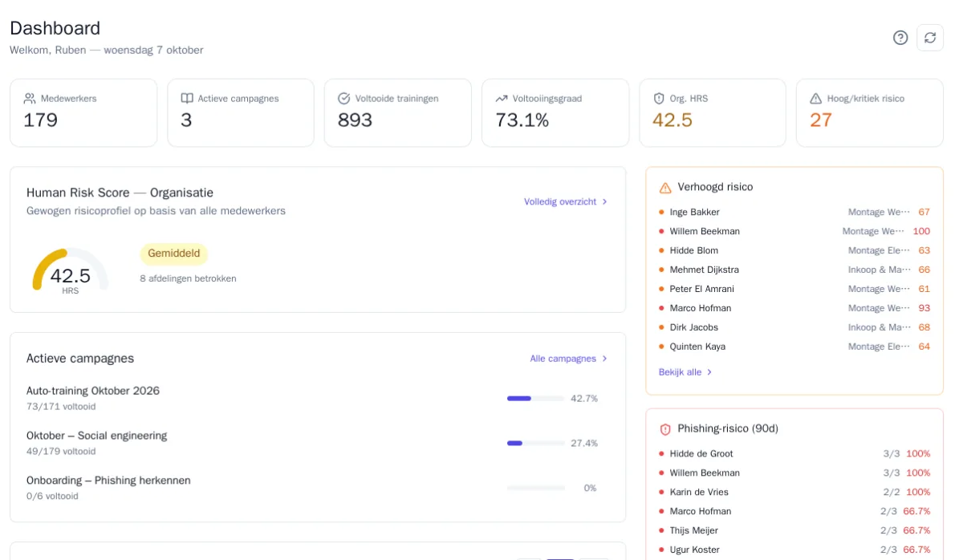Viewport: 963px width, 560px height.
Task: Click the orange 27 Hoog/kritiek value
Action: pyautogui.click(x=821, y=120)
